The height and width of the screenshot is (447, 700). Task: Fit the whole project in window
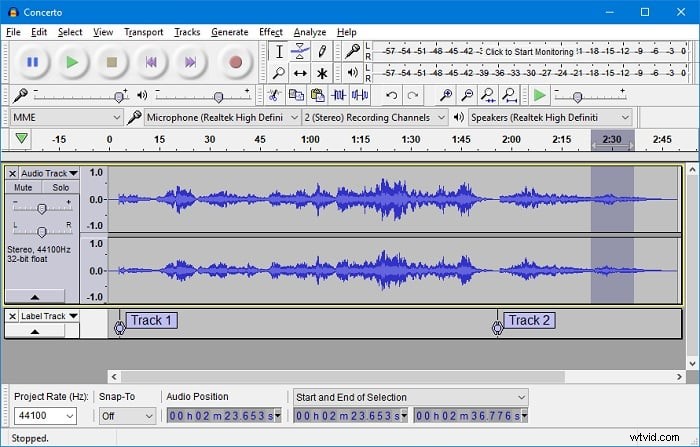point(509,95)
